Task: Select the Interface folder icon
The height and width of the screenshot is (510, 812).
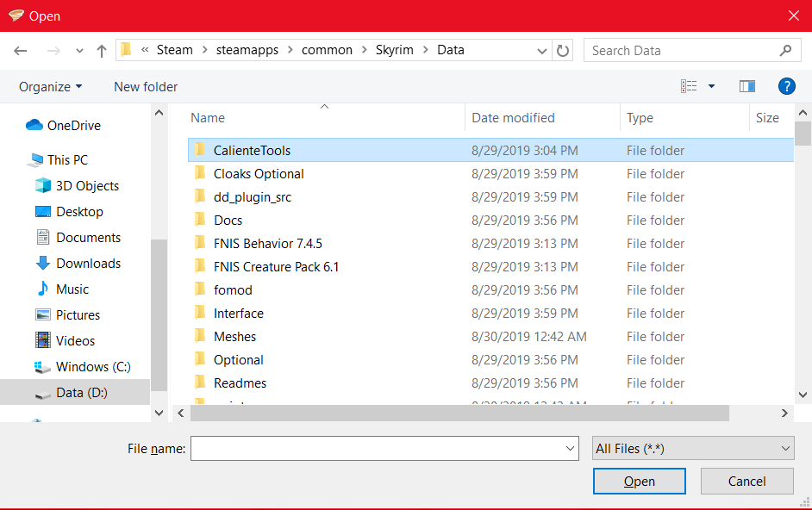Action: coord(200,314)
